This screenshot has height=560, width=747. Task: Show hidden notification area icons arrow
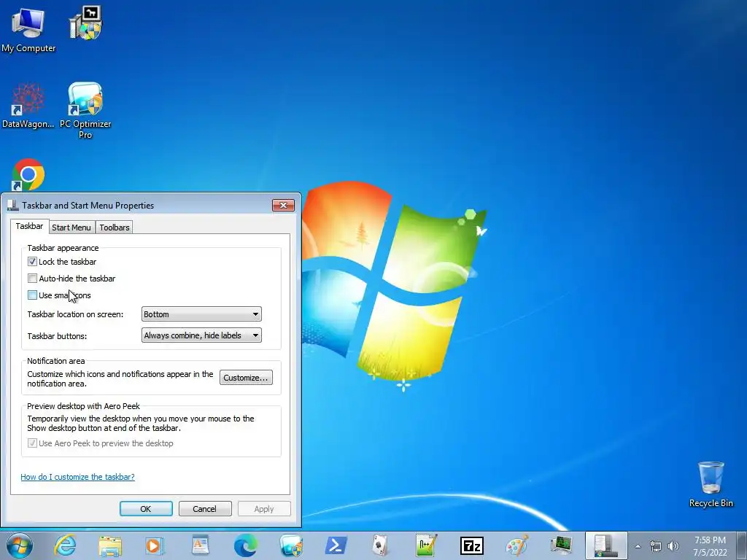[638, 546]
